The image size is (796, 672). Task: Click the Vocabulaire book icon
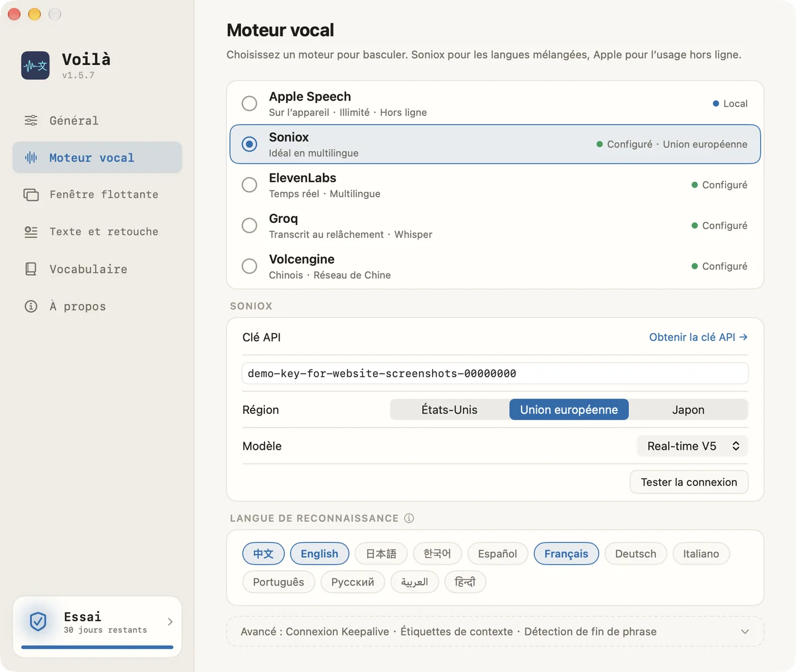point(31,269)
